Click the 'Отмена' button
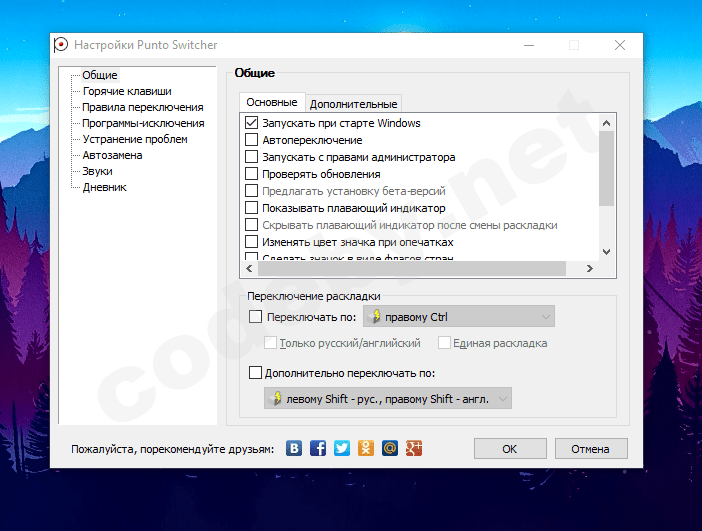Viewport: 702px width, 531px height. [591, 449]
